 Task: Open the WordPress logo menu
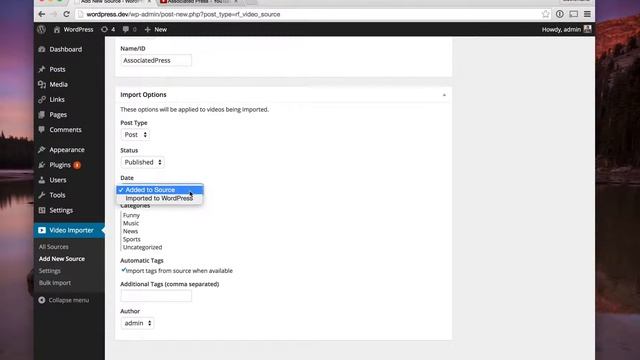tap(41, 29)
